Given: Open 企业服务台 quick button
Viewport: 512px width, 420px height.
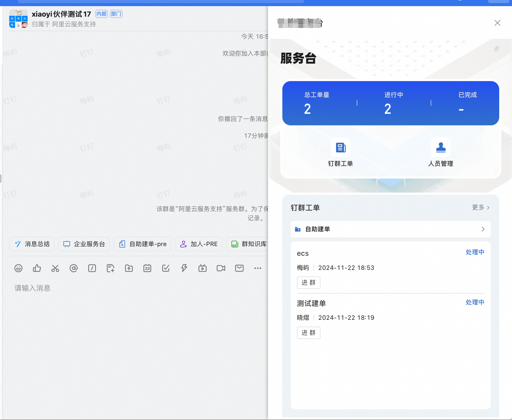Looking at the screenshot, I should pyautogui.click(x=84, y=244).
